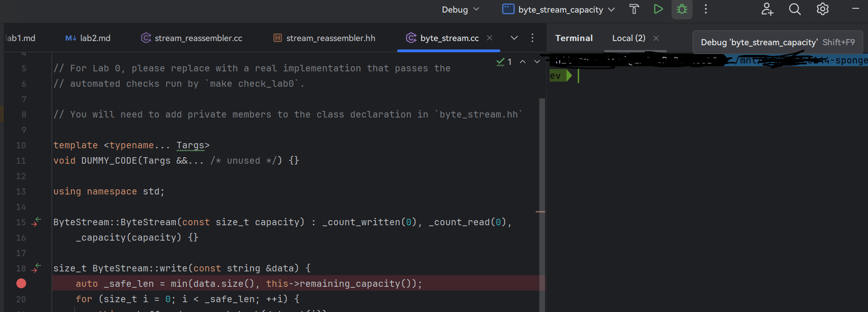Screen dimensions: 868x312
Task: Click the Build hammer icon
Action: (x=634, y=9)
